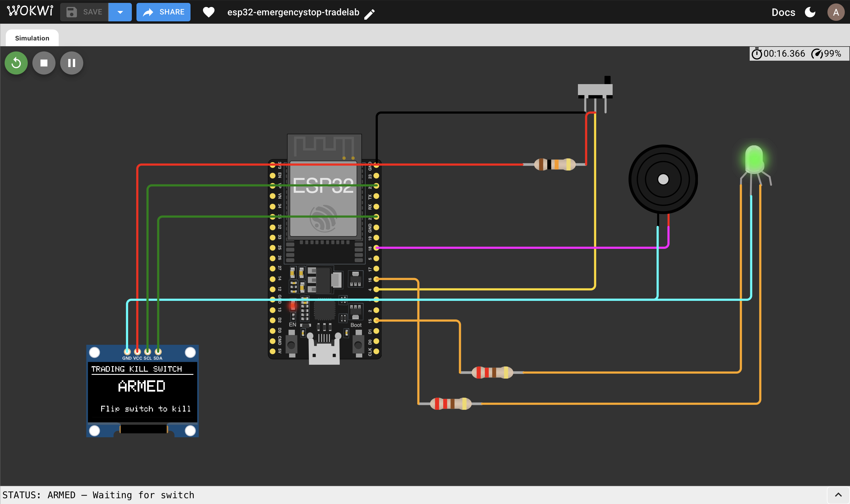
Task: Stop the simulation
Action: pos(44,63)
